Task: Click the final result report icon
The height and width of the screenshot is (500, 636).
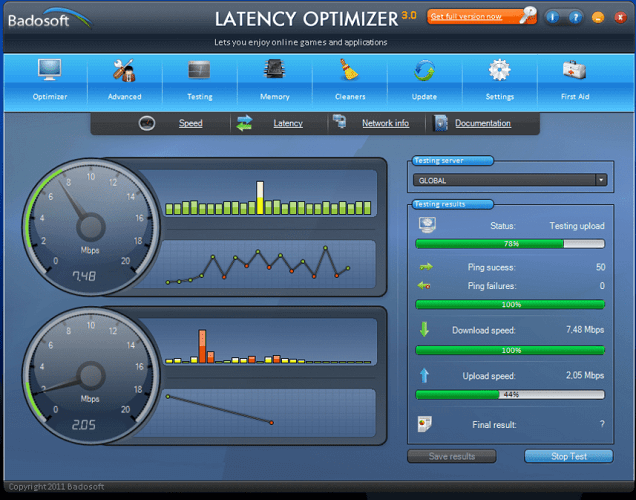Action: point(424,424)
